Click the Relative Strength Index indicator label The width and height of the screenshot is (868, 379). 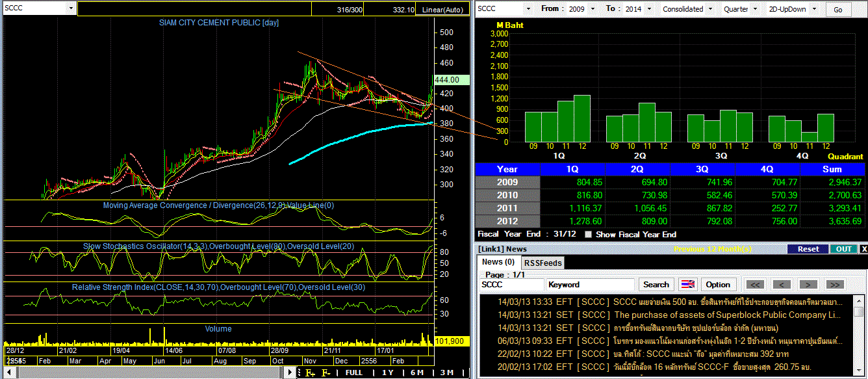click(x=218, y=287)
